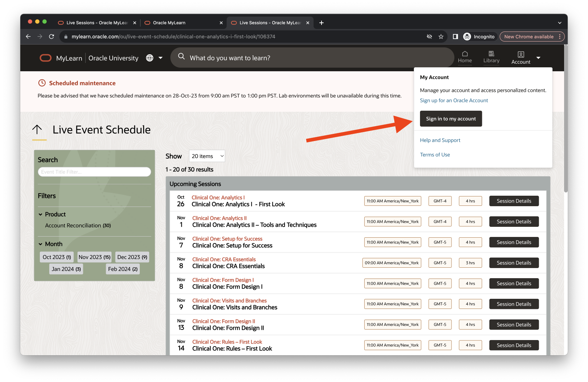This screenshot has width=588, height=382.
Task: Filter by Feb 2024 month chip
Action: [x=123, y=269]
